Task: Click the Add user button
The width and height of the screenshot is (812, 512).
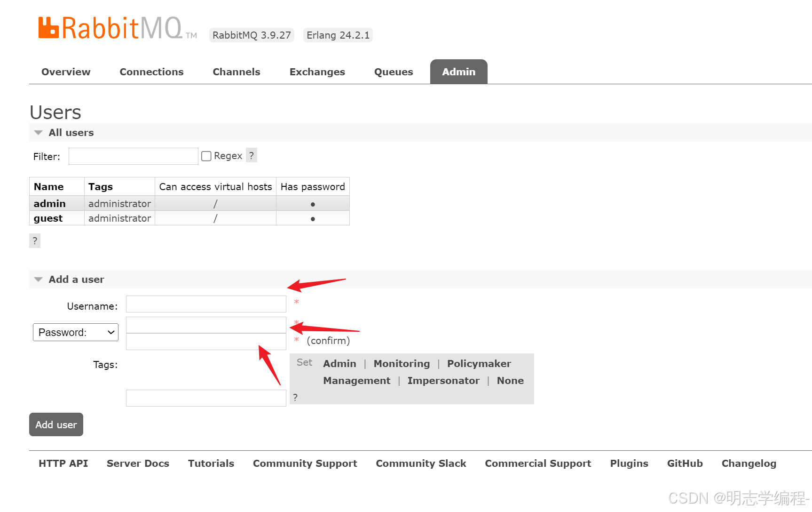Action: point(56,424)
